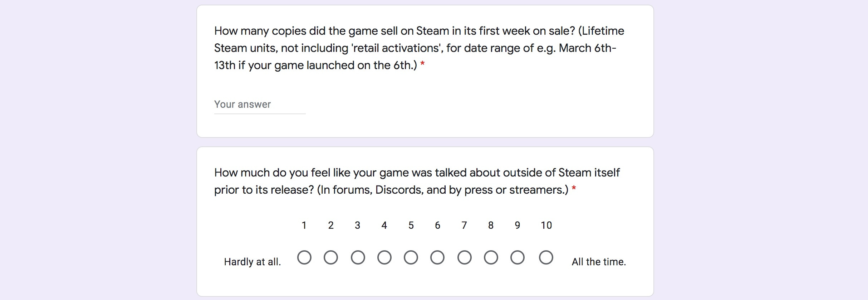The height and width of the screenshot is (300, 868).
Task: Select rating 6 on the scale
Action: pos(438,257)
